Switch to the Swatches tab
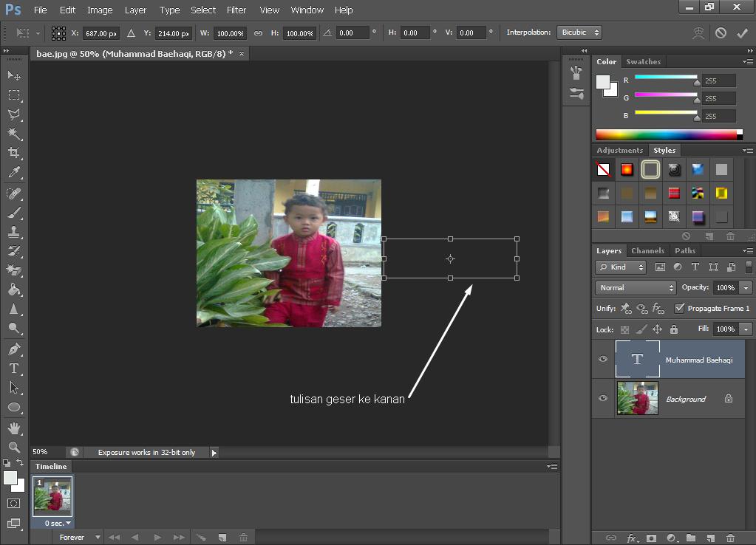The image size is (756, 545). point(643,61)
